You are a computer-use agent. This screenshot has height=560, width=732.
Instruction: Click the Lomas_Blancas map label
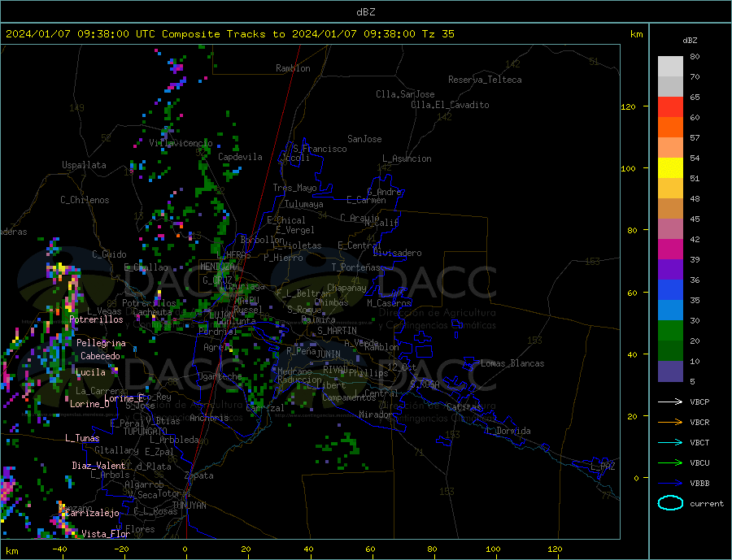pyautogui.click(x=512, y=363)
